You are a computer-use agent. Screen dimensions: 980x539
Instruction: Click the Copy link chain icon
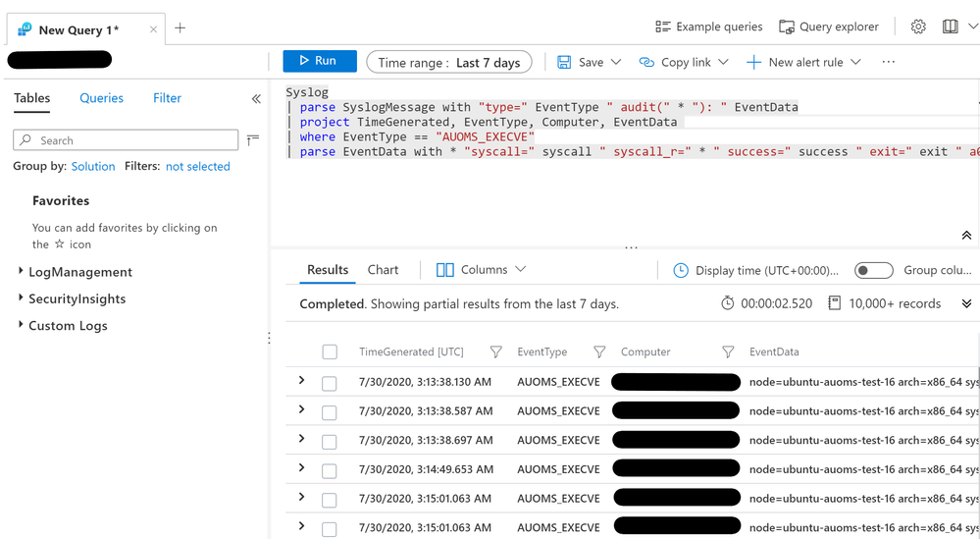point(646,63)
